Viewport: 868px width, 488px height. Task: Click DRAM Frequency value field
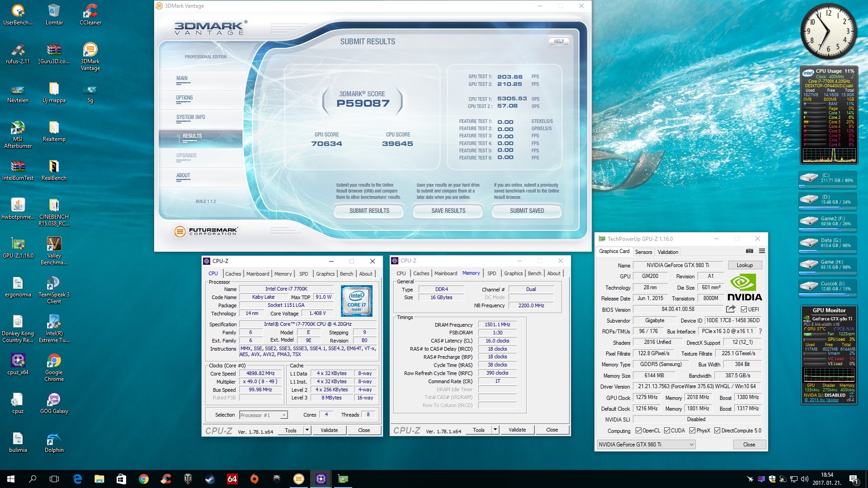click(497, 324)
